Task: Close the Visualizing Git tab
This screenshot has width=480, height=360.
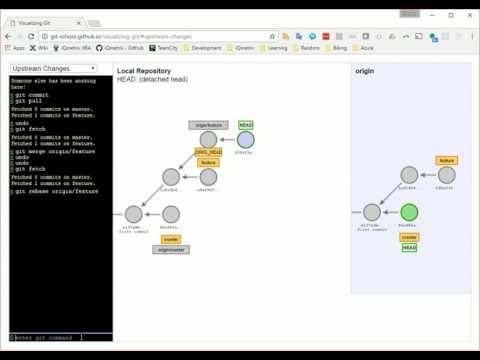Action: point(79,23)
